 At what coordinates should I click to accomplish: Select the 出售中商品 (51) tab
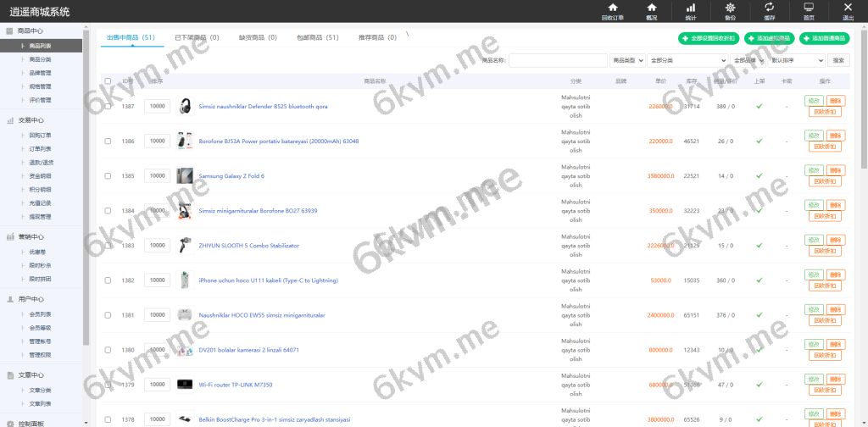coord(131,37)
